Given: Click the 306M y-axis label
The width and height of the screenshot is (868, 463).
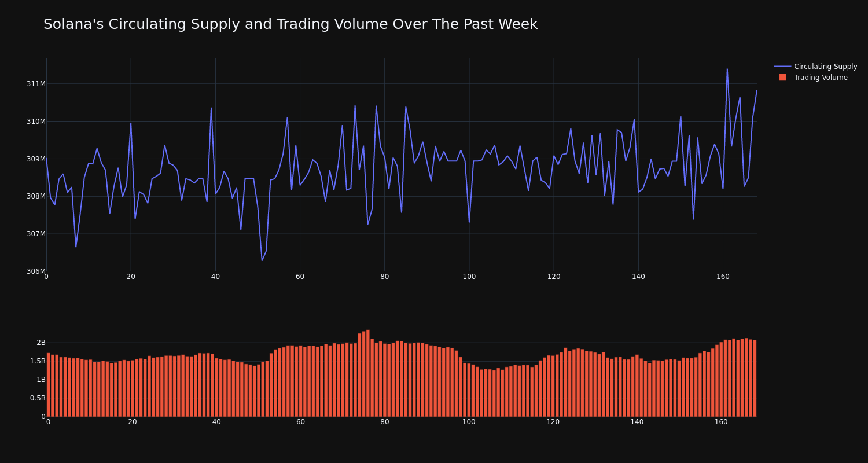Looking at the screenshot, I should [36, 271].
